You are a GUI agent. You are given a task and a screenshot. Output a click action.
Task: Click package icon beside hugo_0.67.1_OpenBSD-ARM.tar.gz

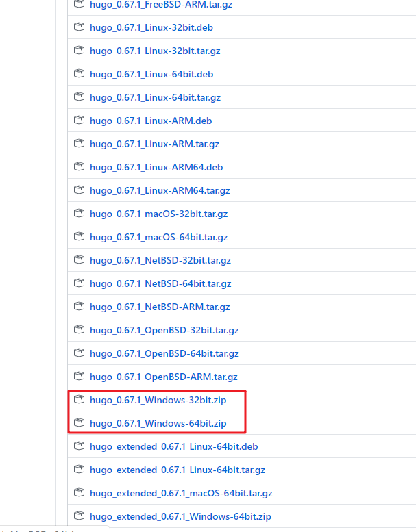tap(79, 377)
